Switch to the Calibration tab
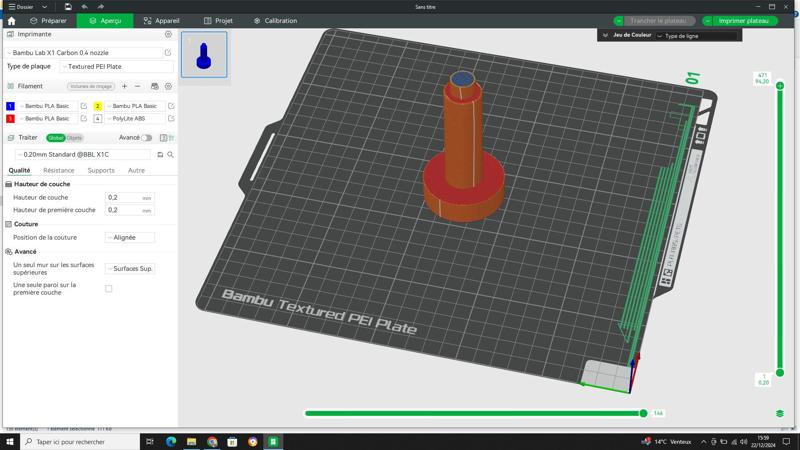The image size is (800, 450). pyautogui.click(x=276, y=21)
